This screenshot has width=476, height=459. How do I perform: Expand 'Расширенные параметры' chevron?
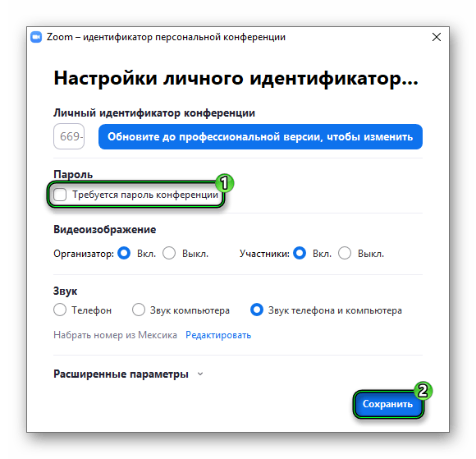click(200, 374)
